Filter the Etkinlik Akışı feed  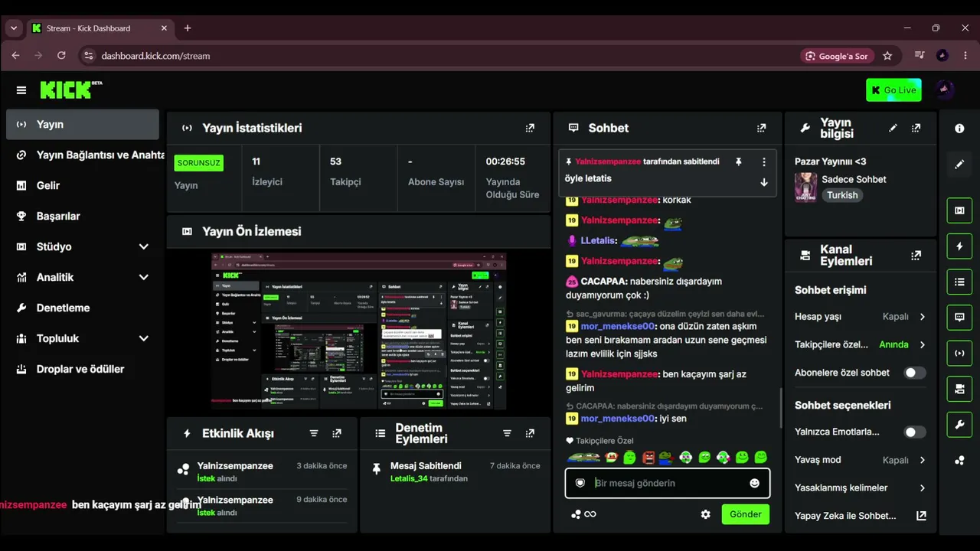pos(314,433)
